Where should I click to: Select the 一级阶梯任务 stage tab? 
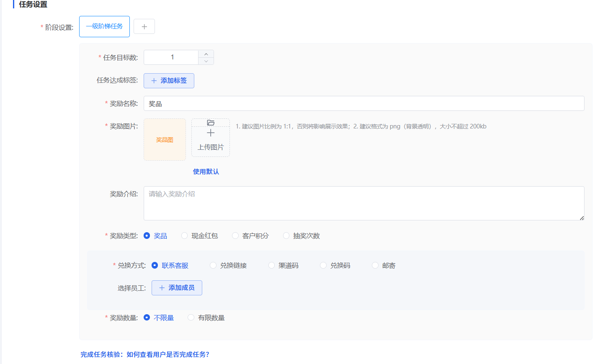point(104,26)
